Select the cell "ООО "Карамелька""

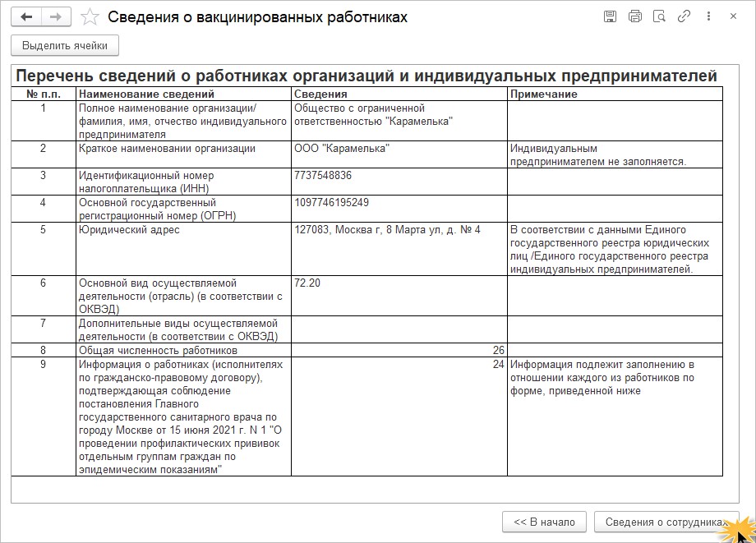399,154
